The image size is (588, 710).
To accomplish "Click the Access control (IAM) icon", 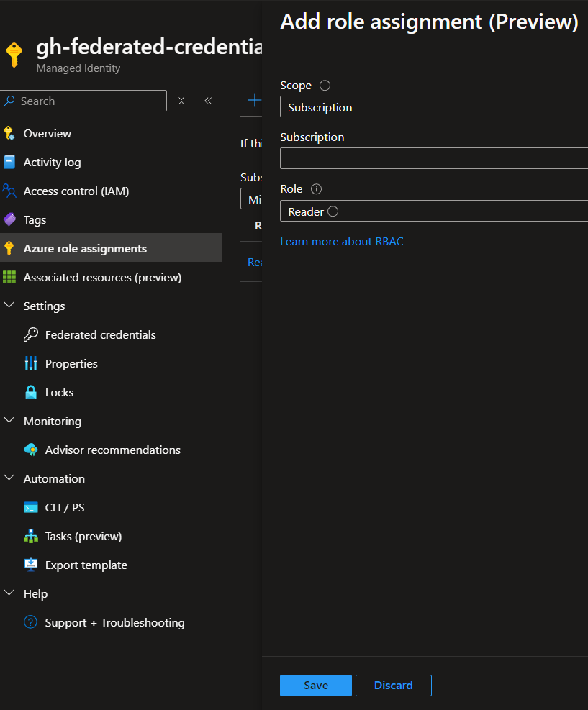I will click(x=30, y=191).
